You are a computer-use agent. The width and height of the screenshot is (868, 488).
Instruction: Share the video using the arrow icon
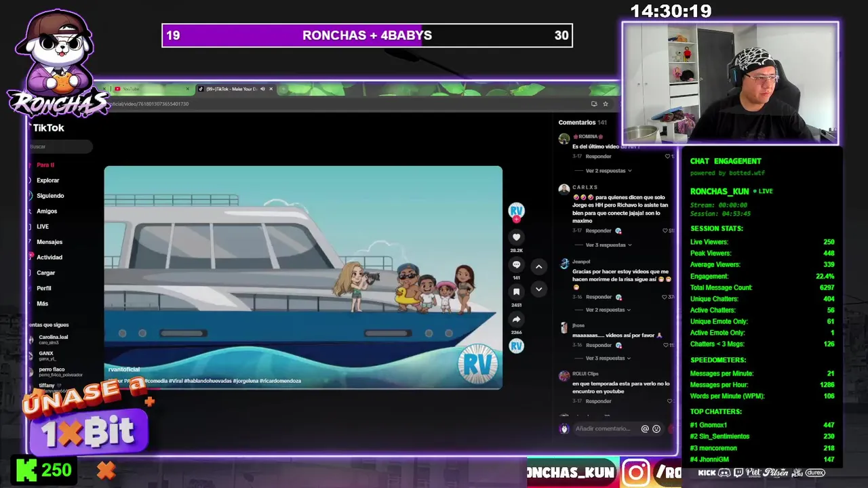point(516,319)
